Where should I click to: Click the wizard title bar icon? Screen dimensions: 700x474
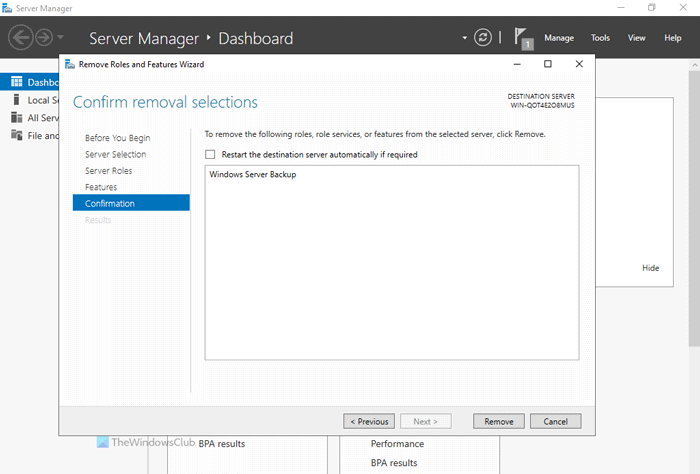(x=70, y=64)
